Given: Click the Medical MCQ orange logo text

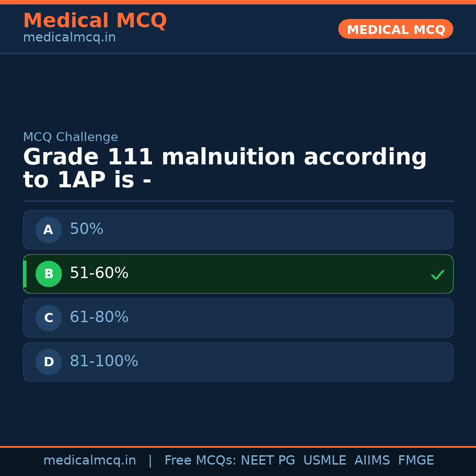Looking at the screenshot, I should click(x=95, y=21).
